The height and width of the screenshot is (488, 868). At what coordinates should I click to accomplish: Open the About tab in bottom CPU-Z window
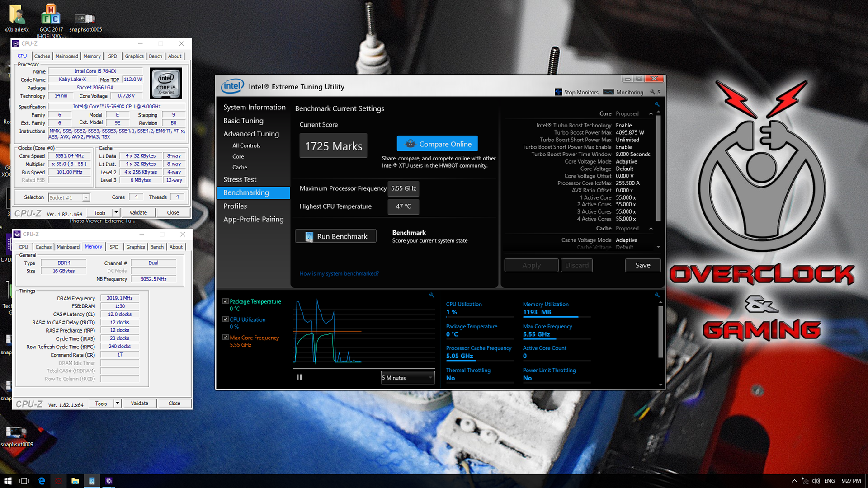pos(176,247)
